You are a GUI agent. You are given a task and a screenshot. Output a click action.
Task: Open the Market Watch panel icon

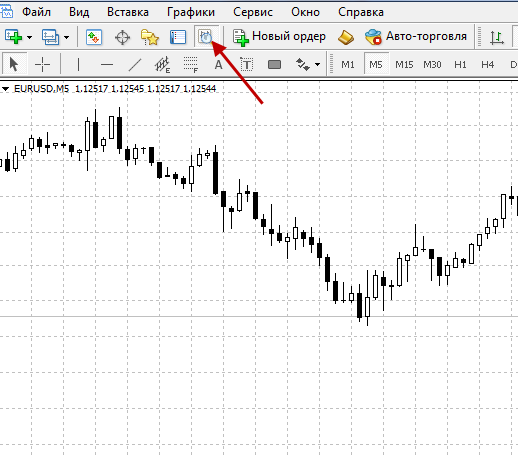click(94, 37)
